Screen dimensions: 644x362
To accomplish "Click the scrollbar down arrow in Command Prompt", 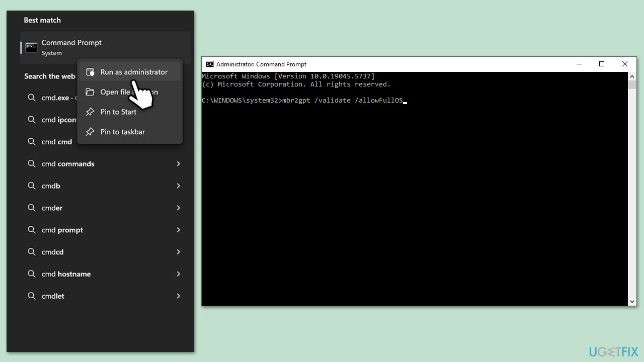I will click(632, 302).
